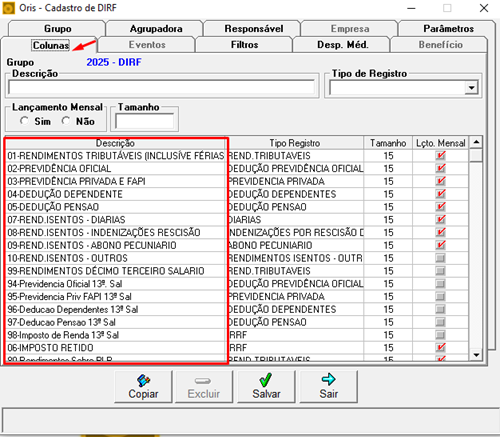Viewport: 500px width, 437px height.
Task: Click the Copiar button with books icon
Action: (143, 387)
